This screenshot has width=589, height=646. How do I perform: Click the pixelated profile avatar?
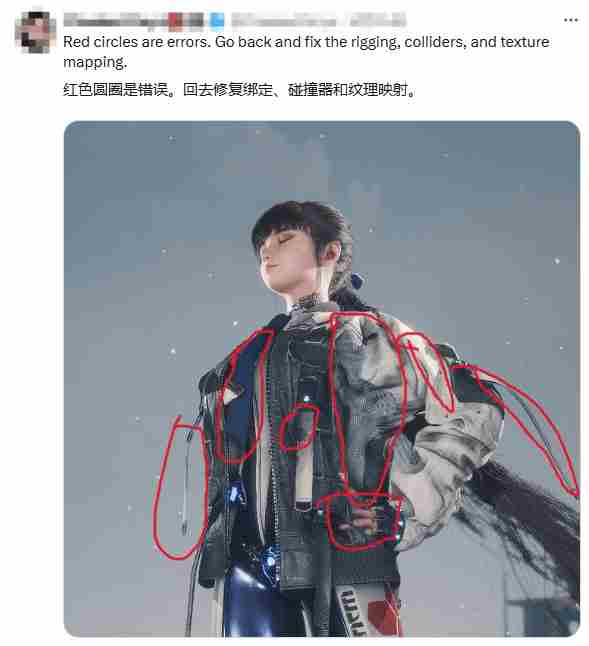tap(35, 32)
